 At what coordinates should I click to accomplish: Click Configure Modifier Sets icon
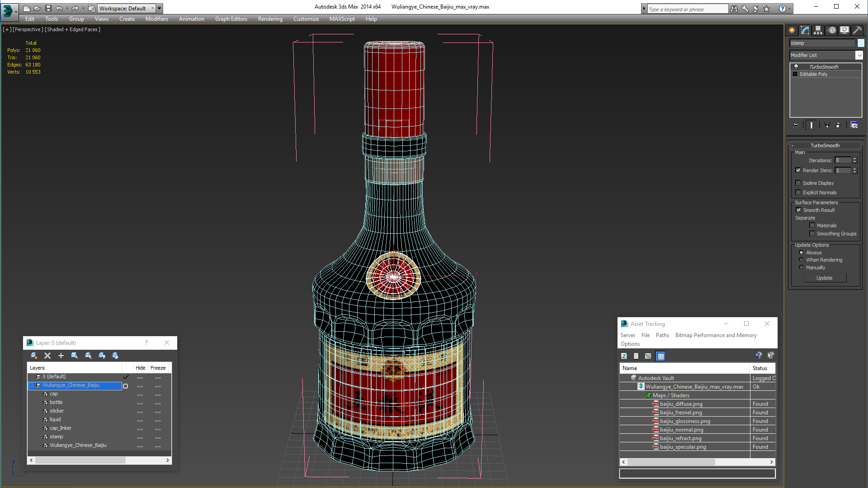[854, 125]
